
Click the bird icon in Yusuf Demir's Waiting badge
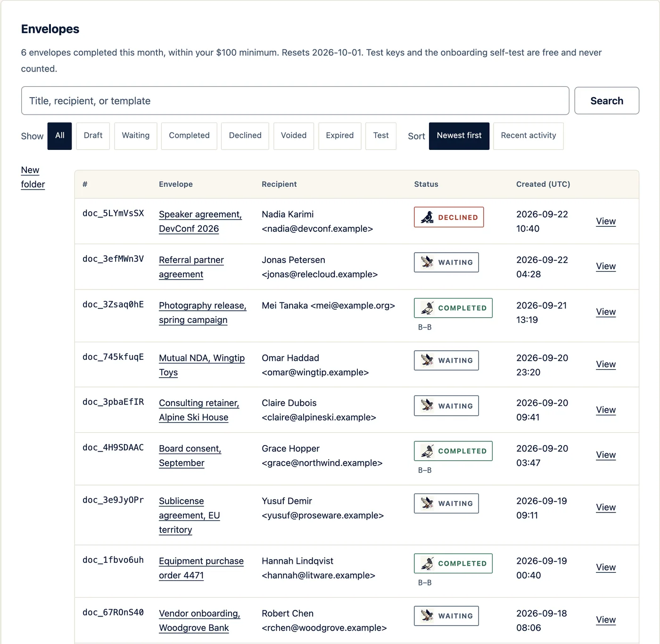coord(427,504)
